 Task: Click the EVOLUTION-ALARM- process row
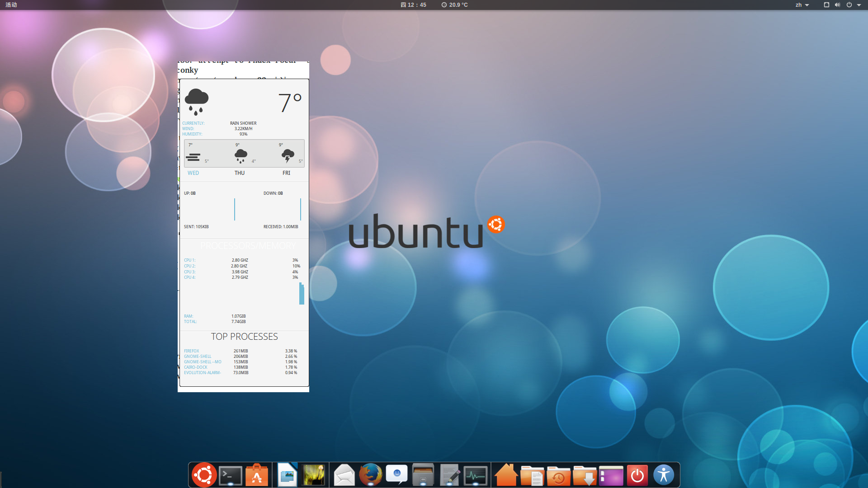pos(241,373)
